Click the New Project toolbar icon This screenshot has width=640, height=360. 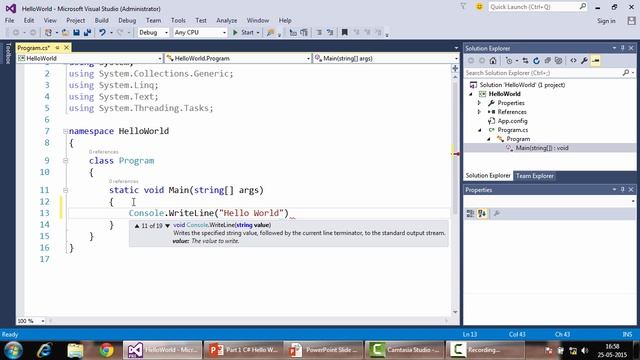click(x=48, y=32)
